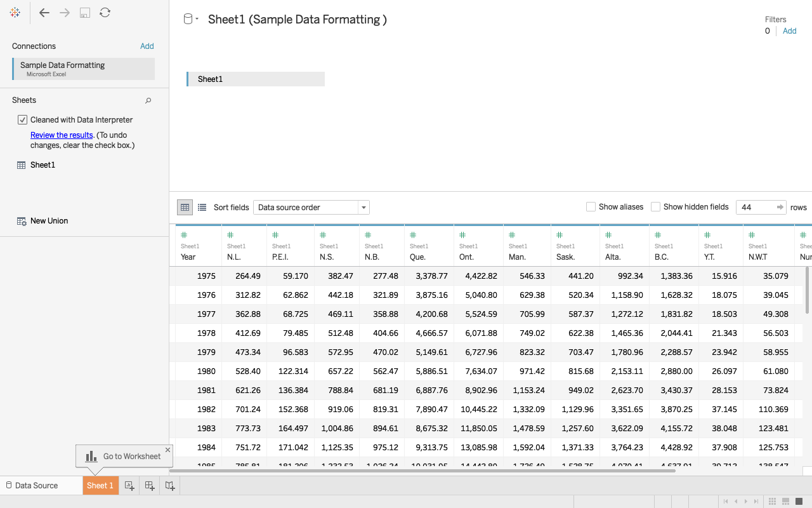Go forward with the right arrow icon

click(65, 13)
